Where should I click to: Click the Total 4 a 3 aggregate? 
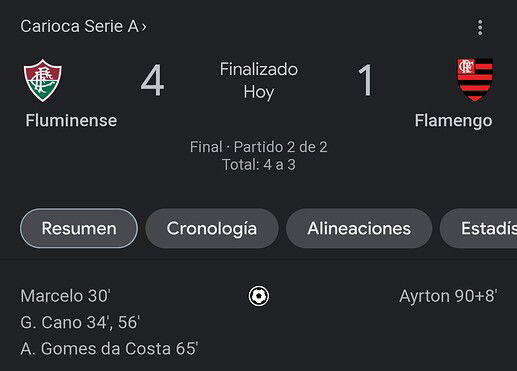click(259, 165)
